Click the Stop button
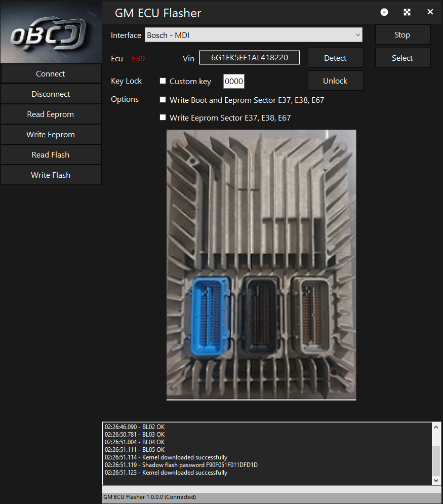 coord(403,35)
